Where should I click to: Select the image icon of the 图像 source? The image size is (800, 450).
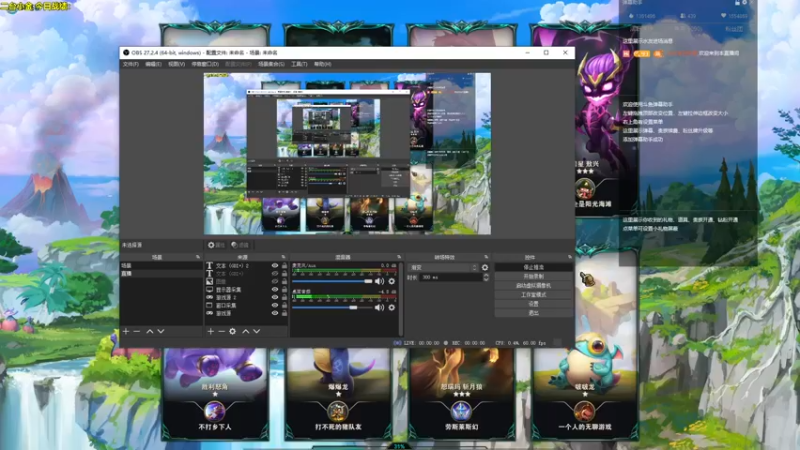(209, 281)
